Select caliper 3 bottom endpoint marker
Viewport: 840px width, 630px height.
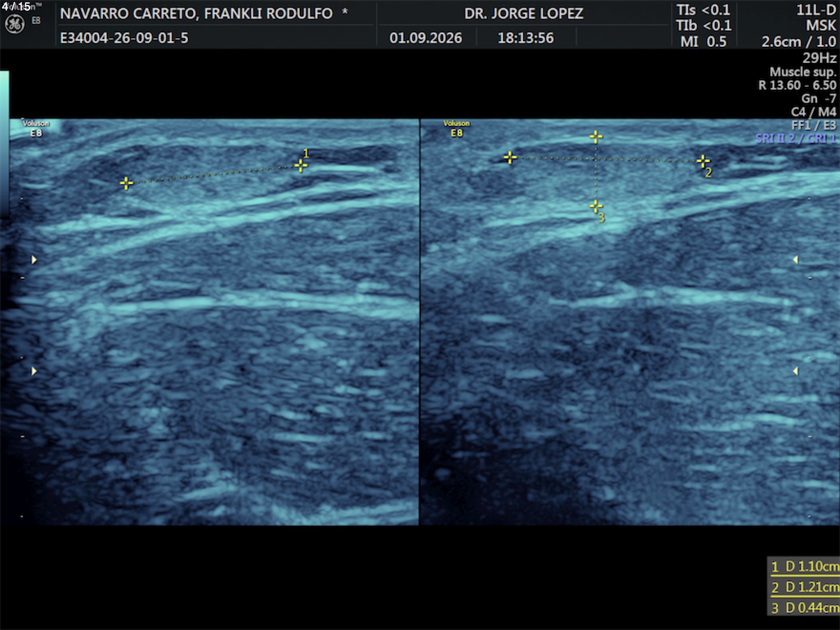596,206
